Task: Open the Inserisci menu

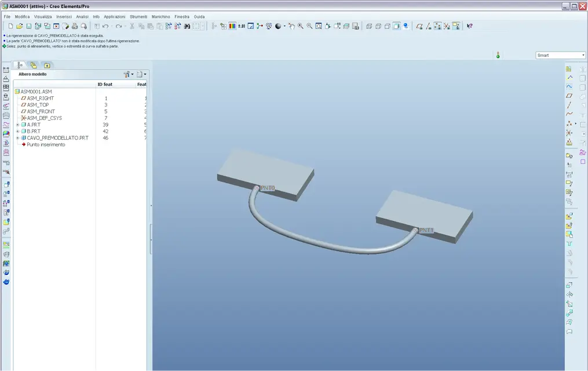Action: pyautogui.click(x=64, y=17)
